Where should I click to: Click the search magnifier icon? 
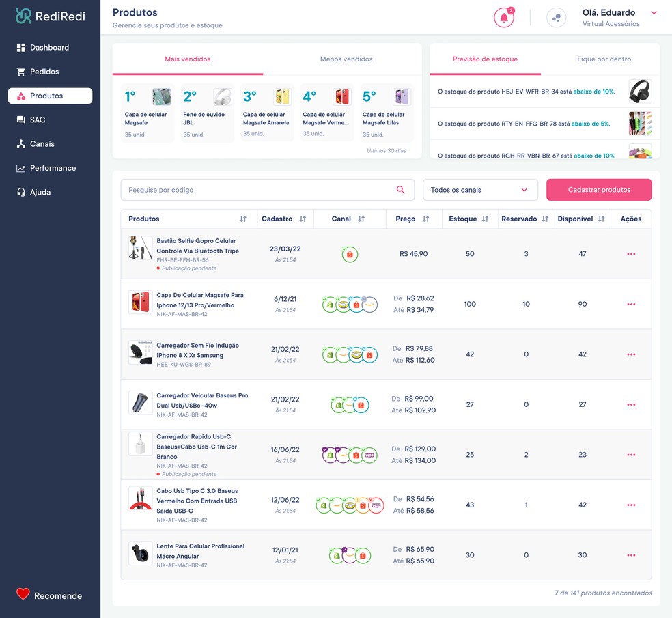pyautogui.click(x=401, y=190)
